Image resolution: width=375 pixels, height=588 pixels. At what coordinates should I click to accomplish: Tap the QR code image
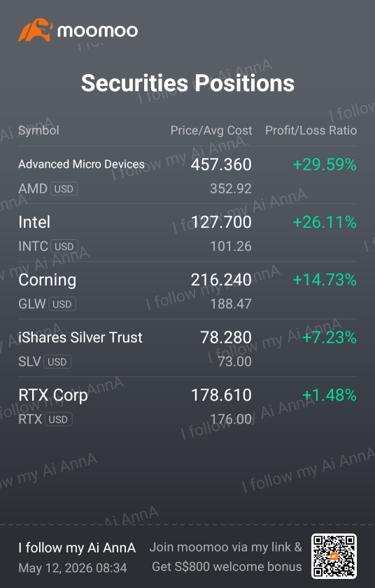pos(334,556)
